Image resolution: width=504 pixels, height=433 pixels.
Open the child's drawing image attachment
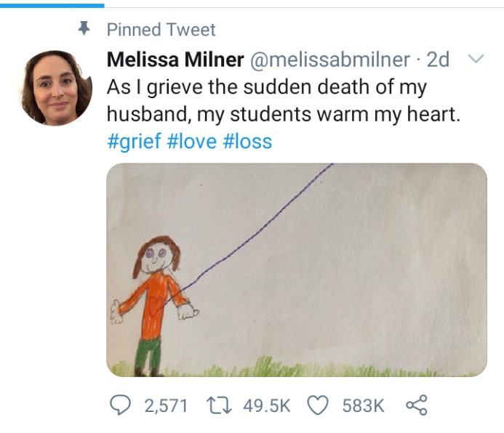click(x=297, y=270)
